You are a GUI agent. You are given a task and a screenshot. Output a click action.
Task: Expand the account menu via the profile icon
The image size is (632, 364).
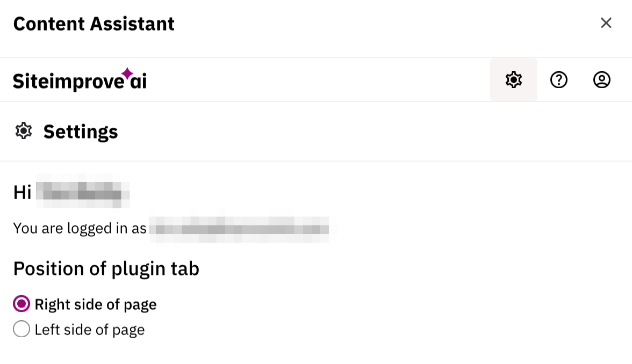(x=602, y=79)
